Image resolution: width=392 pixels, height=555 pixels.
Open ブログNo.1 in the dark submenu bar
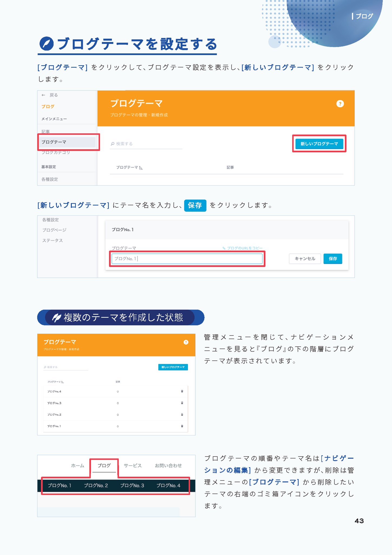[60, 485]
